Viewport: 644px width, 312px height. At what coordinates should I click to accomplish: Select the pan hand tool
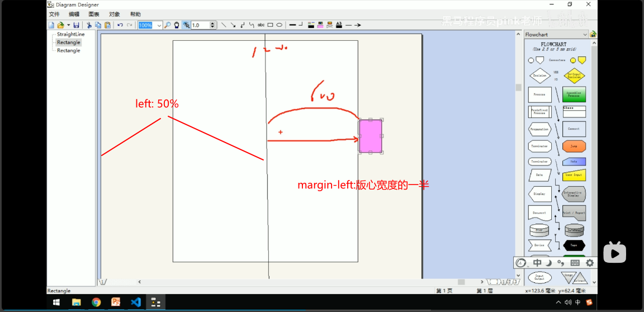(177, 25)
